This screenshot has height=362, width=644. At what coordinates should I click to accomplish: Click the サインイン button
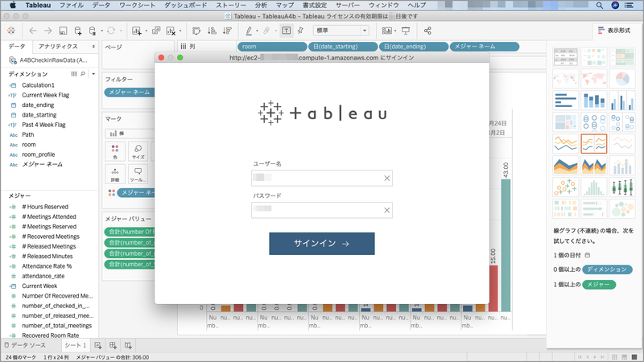coord(321,244)
